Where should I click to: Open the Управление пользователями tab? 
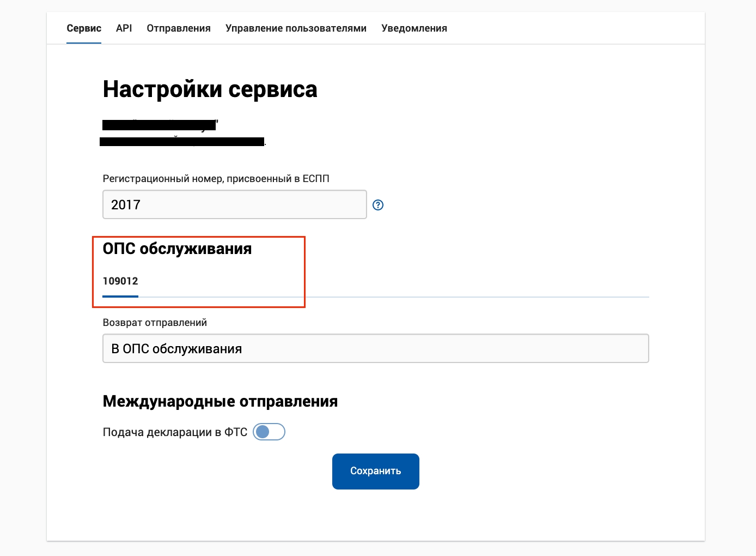[x=296, y=28]
